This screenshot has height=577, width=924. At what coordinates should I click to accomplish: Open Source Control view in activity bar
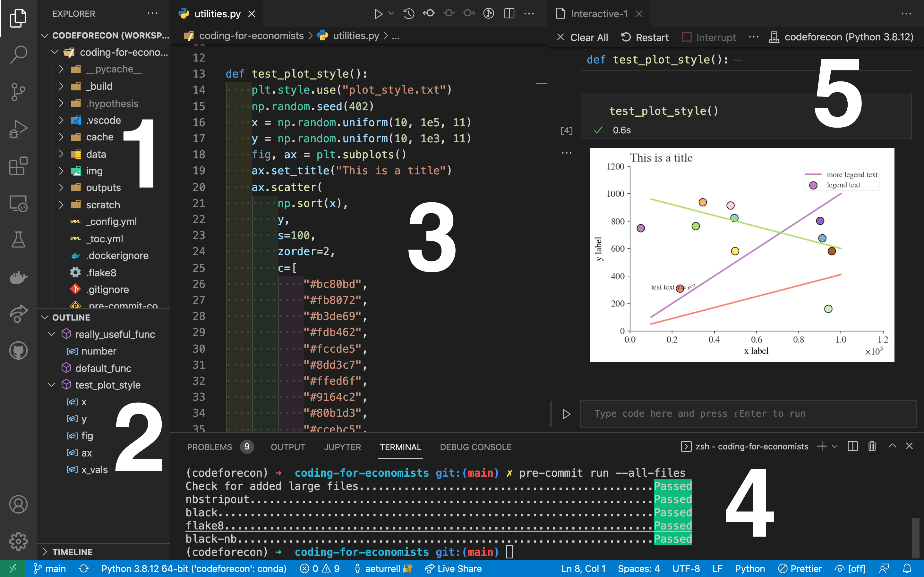click(x=18, y=92)
